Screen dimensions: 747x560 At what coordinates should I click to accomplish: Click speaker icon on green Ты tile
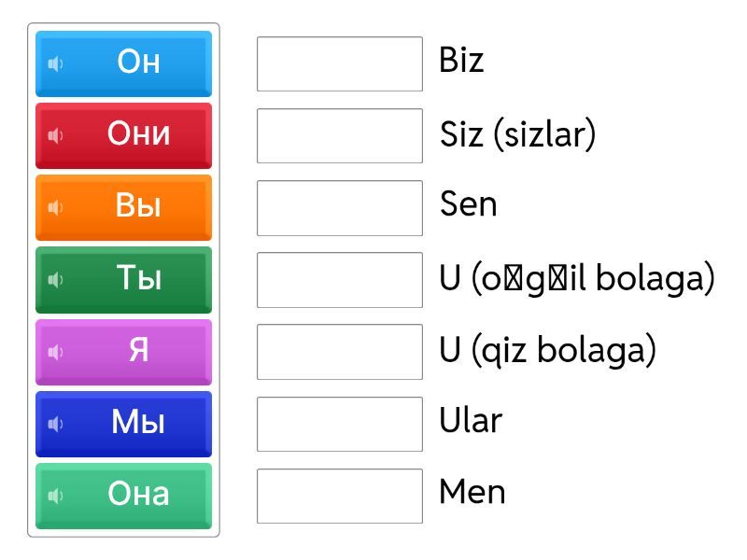click(x=56, y=279)
